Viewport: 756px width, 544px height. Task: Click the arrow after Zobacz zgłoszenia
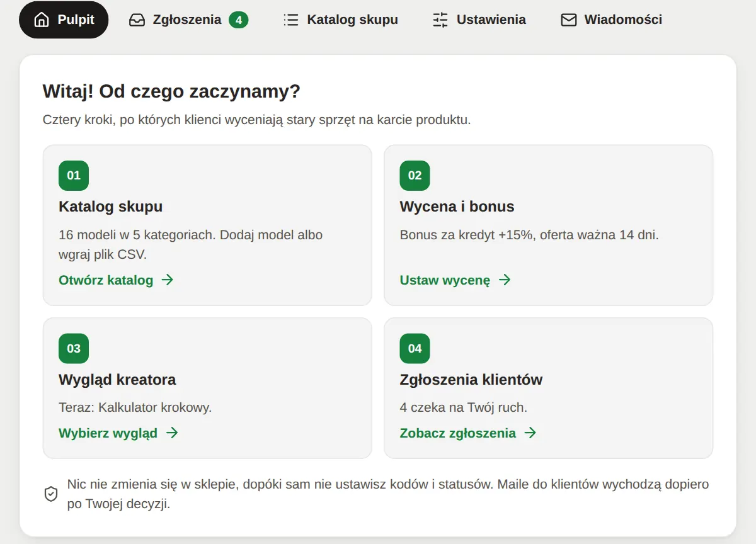pyautogui.click(x=530, y=433)
